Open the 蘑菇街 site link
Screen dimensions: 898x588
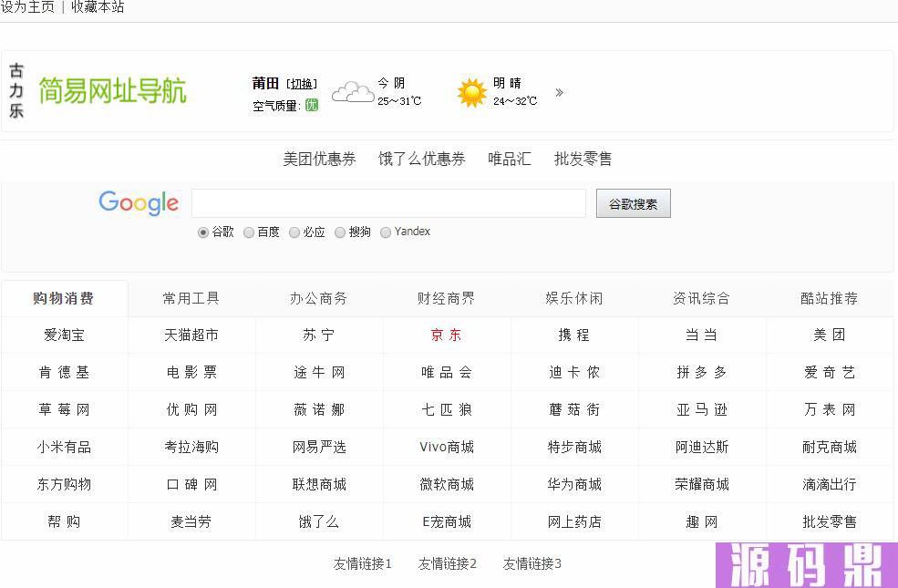coord(574,409)
